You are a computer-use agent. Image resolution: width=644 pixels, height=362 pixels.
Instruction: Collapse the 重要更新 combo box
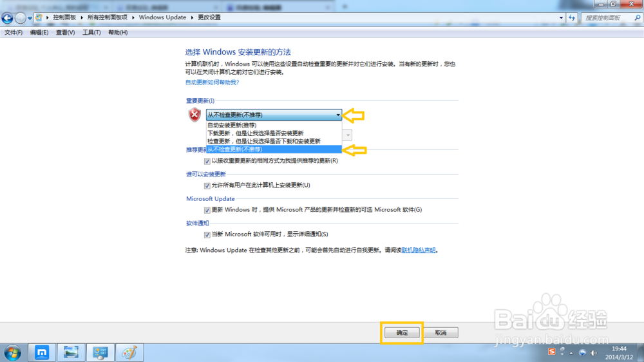(x=274, y=115)
